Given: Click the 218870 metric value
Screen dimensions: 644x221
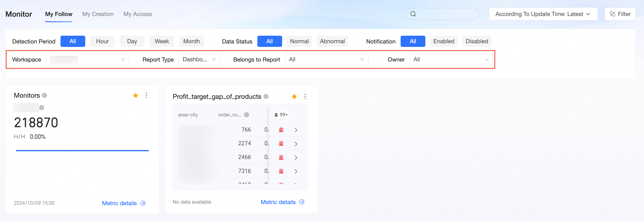Looking at the screenshot, I should tap(36, 122).
